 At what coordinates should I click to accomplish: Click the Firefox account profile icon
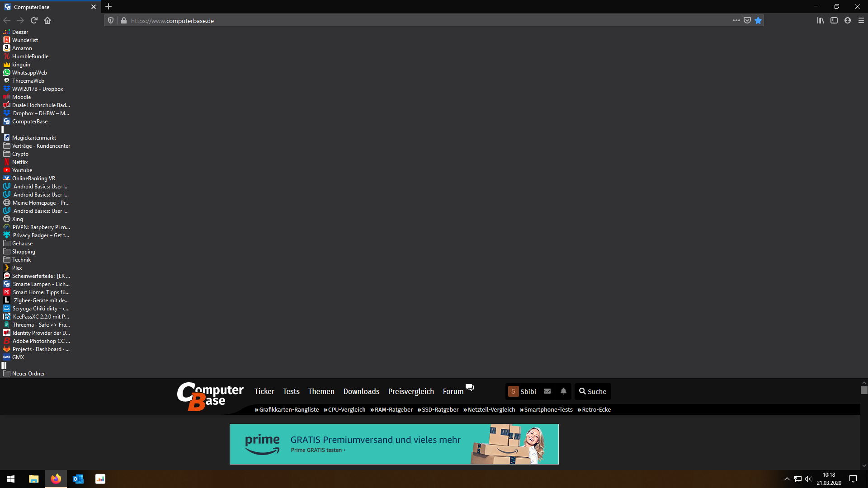pyautogui.click(x=848, y=20)
